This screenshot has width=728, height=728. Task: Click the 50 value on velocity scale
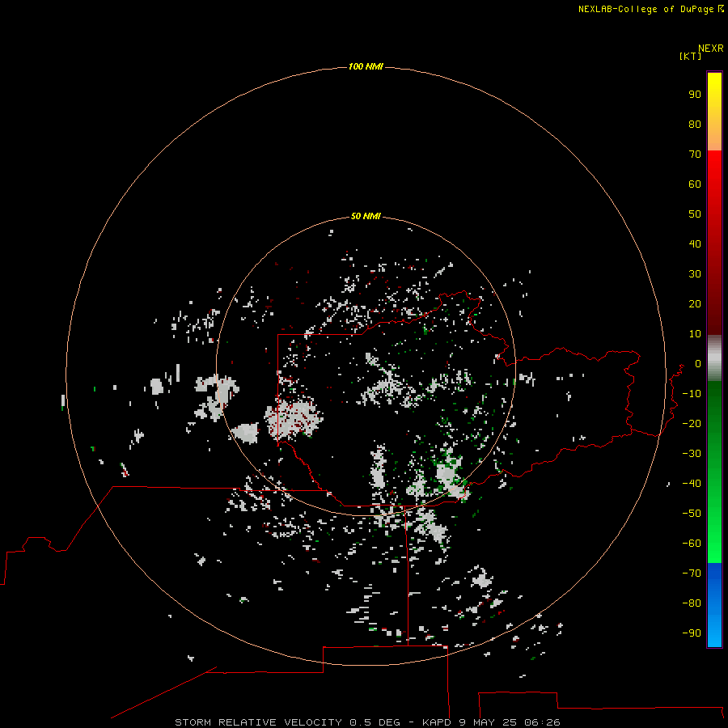point(695,214)
